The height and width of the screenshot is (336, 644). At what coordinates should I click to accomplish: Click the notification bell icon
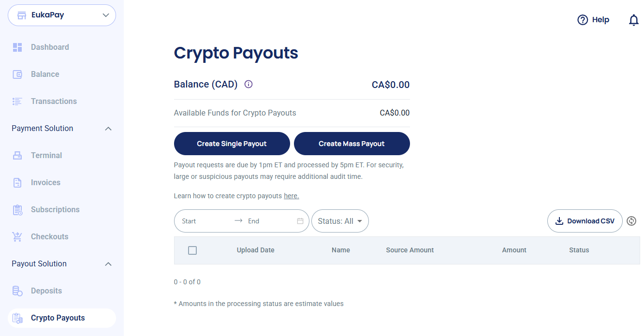633,20
